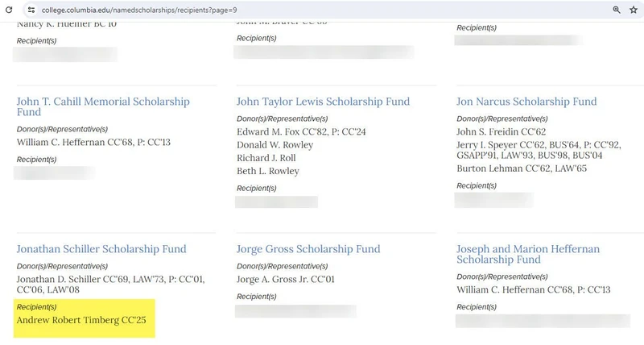Image resolution: width=644 pixels, height=345 pixels.
Task: Click donor name Donald W. Rowley
Action: [x=275, y=145]
